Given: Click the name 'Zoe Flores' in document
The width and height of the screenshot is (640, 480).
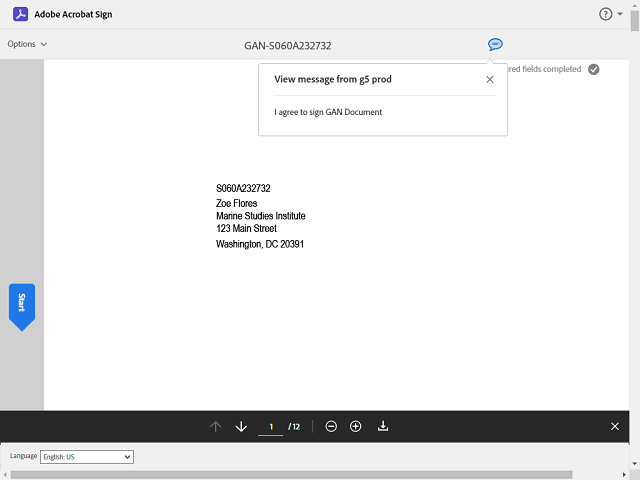Looking at the screenshot, I should coord(237,203).
